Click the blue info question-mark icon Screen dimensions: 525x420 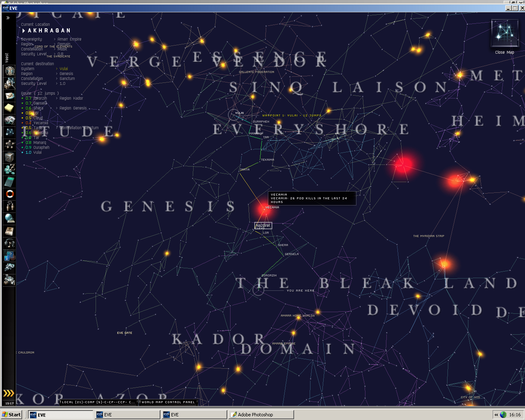[9, 256]
